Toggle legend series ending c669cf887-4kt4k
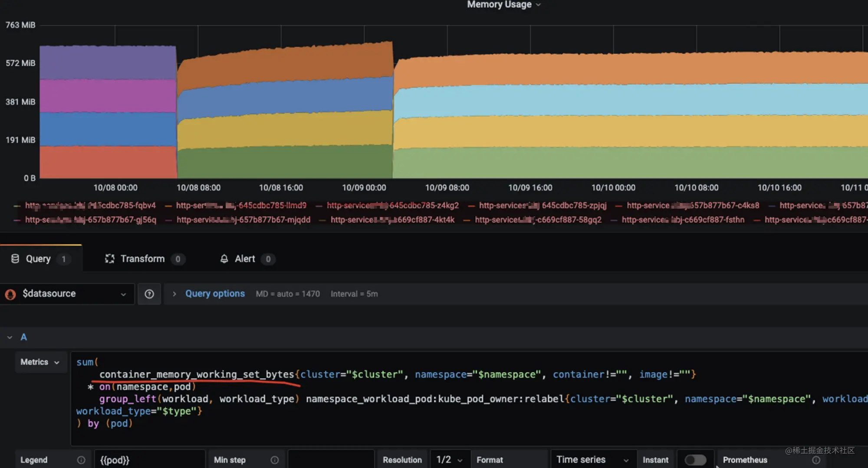Screen dimensions: 868x468 click(392, 220)
